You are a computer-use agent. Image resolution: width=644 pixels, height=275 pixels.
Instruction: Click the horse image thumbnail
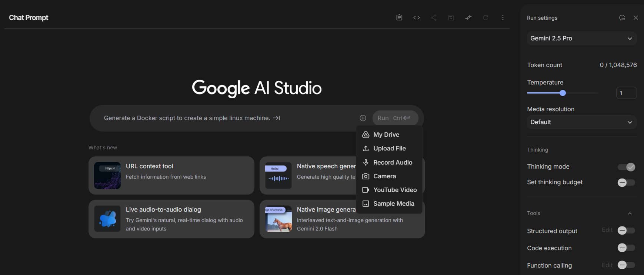278,219
